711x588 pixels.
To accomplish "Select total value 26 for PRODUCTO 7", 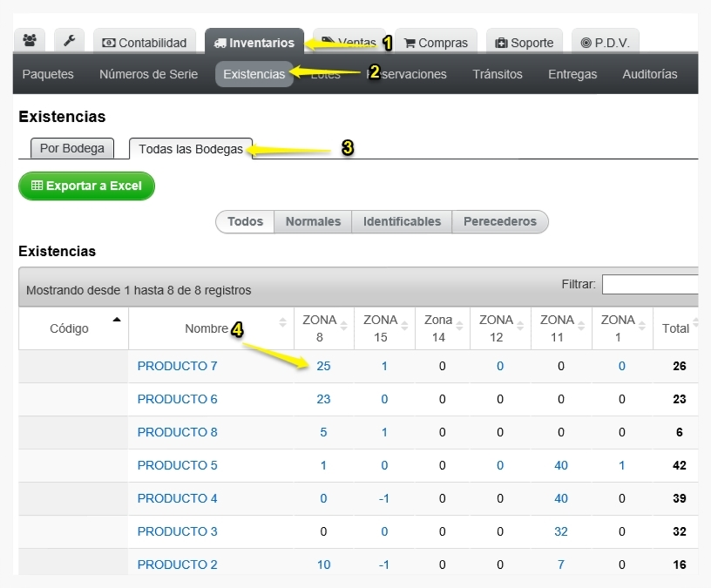I will (680, 366).
